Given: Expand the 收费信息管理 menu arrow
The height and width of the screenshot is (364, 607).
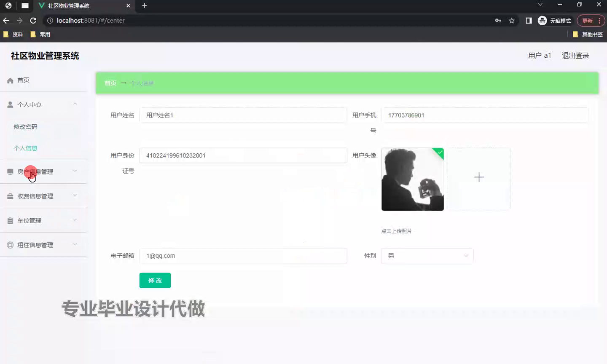Looking at the screenshot, I should pyautogui.click(x=75, y=195).
